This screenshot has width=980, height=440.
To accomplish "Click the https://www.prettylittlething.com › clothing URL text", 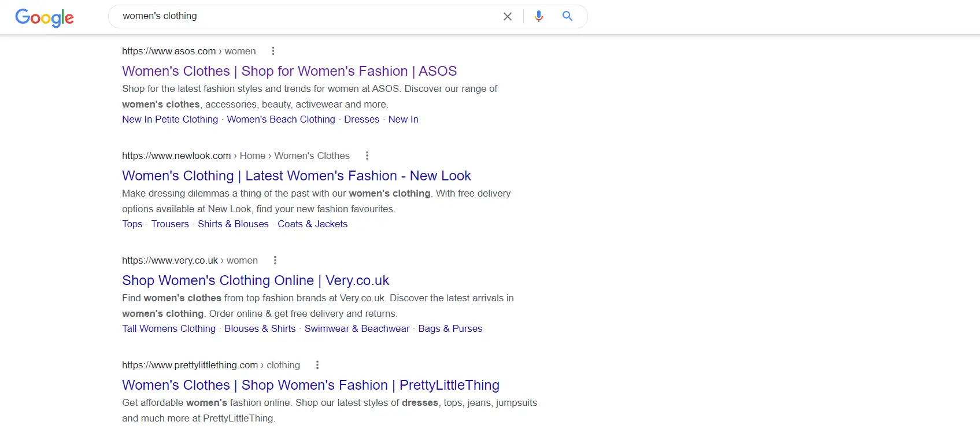I will (211, 365).
